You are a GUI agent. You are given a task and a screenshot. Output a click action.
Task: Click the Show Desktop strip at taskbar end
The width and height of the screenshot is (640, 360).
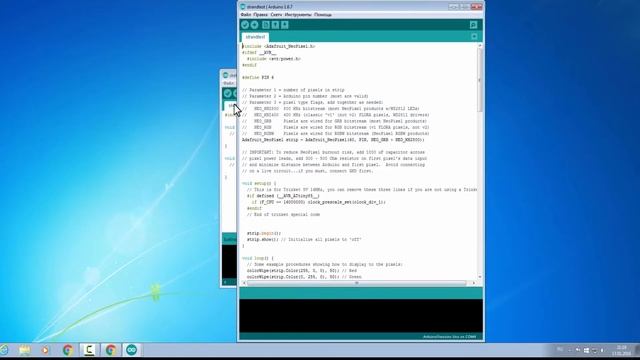pos(637,350)
